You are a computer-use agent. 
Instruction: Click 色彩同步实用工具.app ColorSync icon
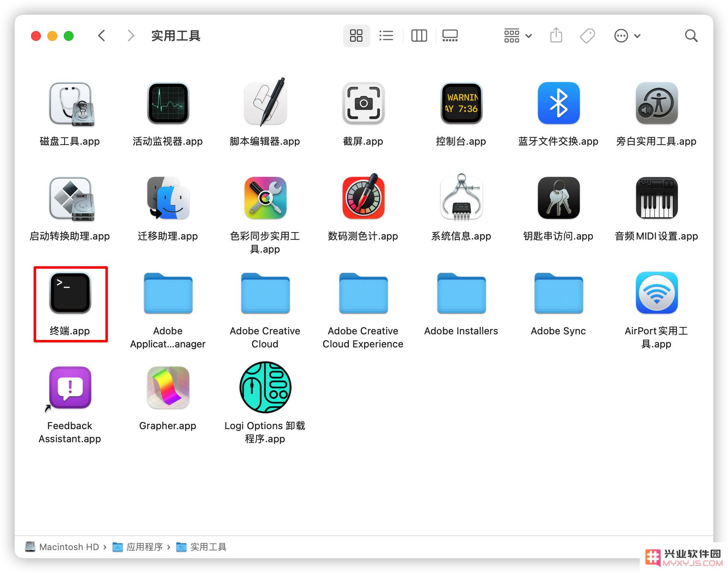[x=266, y=198]
